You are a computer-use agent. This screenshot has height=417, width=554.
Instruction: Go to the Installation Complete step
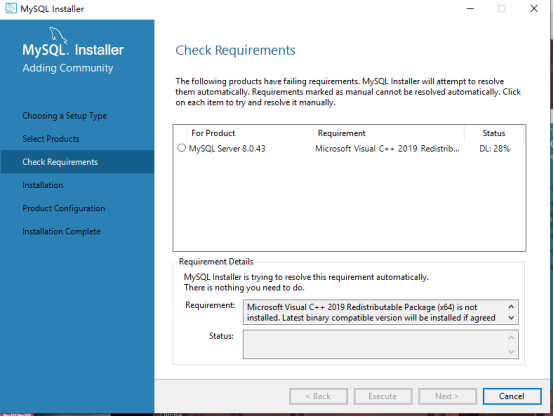[61, 231]
